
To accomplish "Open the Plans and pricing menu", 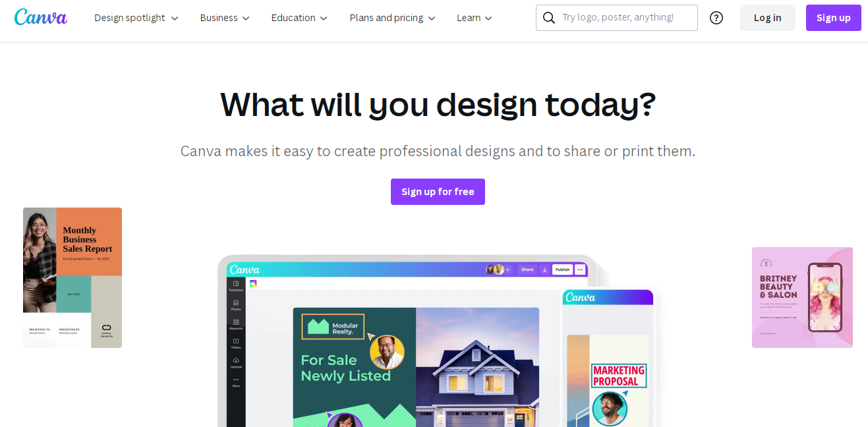I will 393,18.
